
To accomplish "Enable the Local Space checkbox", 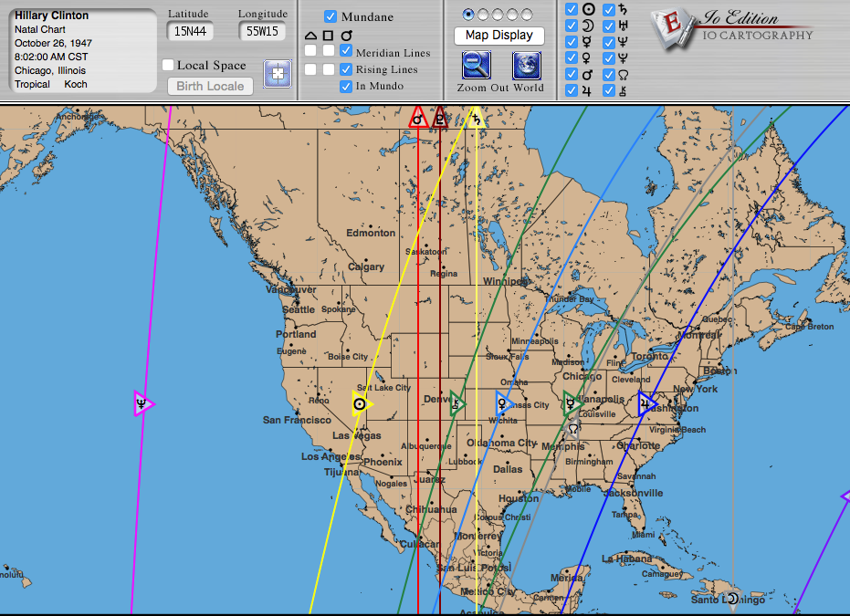I will click(x=168, y=65).
